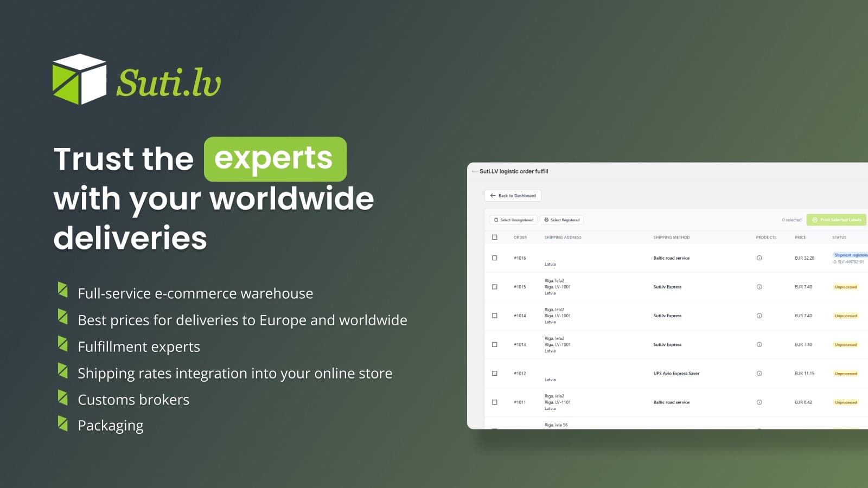The width and height of the screenshot is (868, 488).
Task: Check the box for order #1016
Action: click(x=494, y=258)
